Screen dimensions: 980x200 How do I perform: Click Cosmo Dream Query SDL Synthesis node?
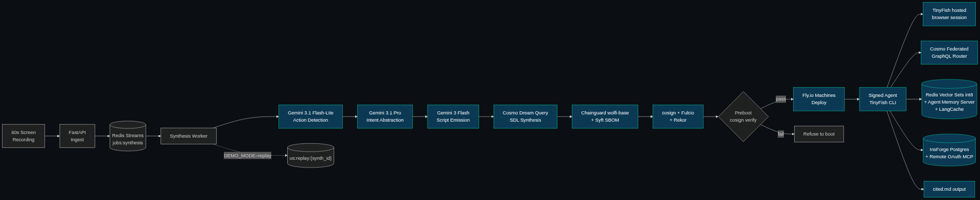[x=526, y=116]
